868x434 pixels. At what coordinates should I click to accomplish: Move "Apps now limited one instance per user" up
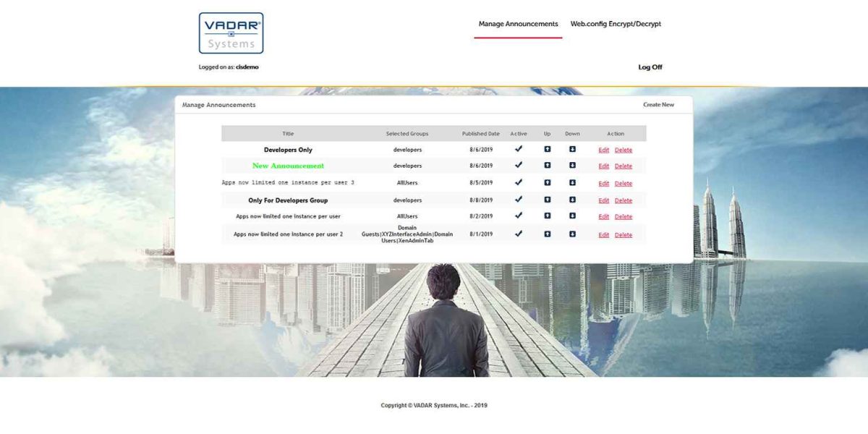click(x=548, y=216)
